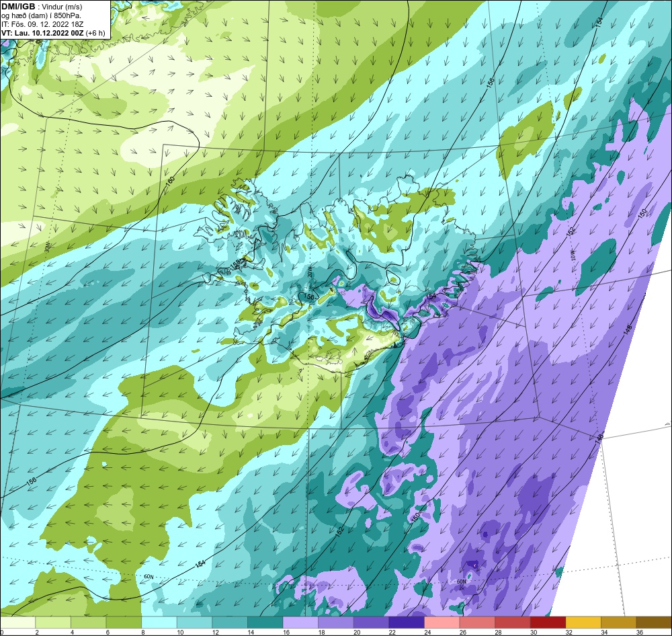Select the '148' height contour label
The image size is (672, 636).
[628, 330]
